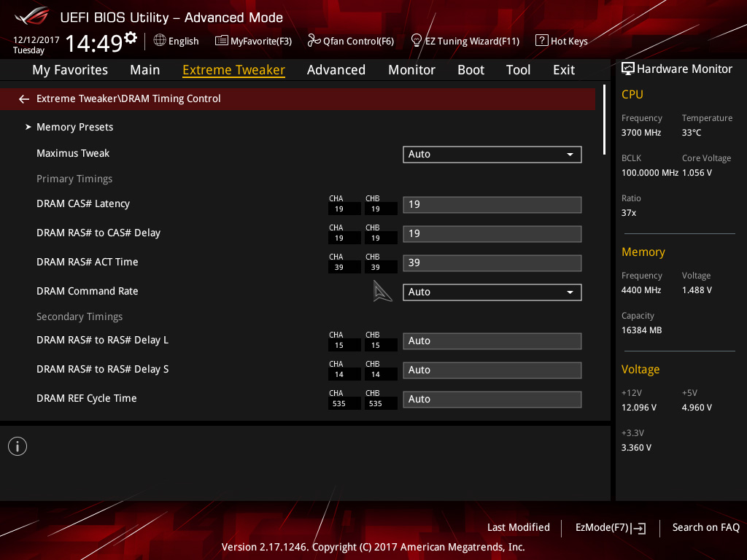Screen dimensions: 747x560
Task: Click the globe language icon
Action: tap(160, 41)
